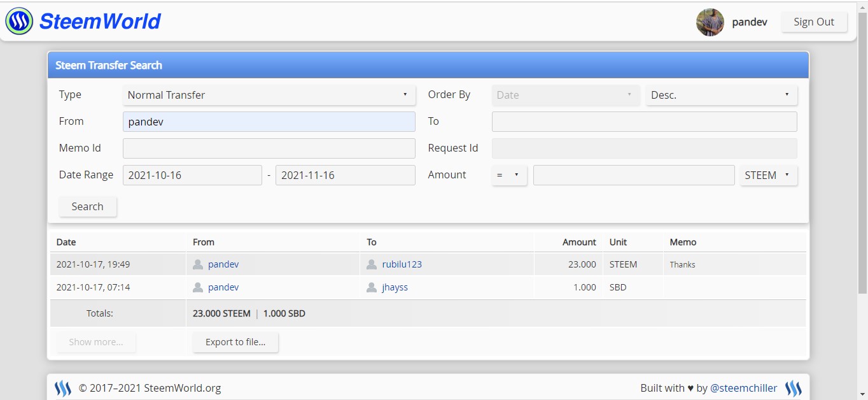Click the Search button
Image resolution: width=868 pixels, height=400 pixels.
[88, 206]
